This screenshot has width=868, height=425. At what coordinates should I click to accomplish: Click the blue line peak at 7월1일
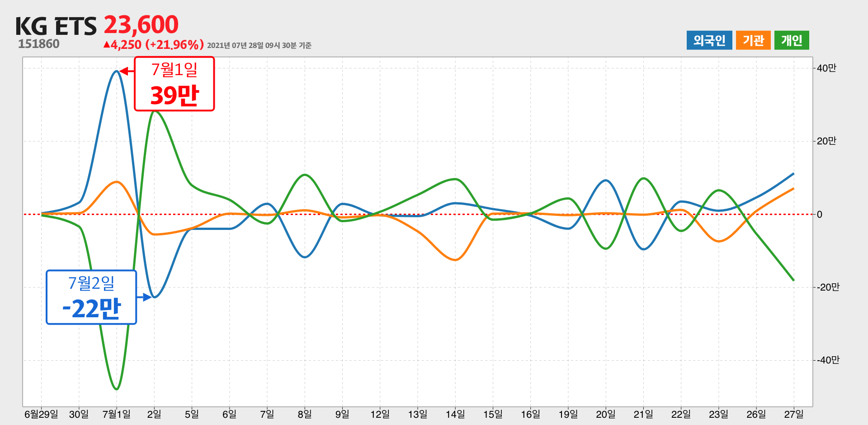click(117, 71)
